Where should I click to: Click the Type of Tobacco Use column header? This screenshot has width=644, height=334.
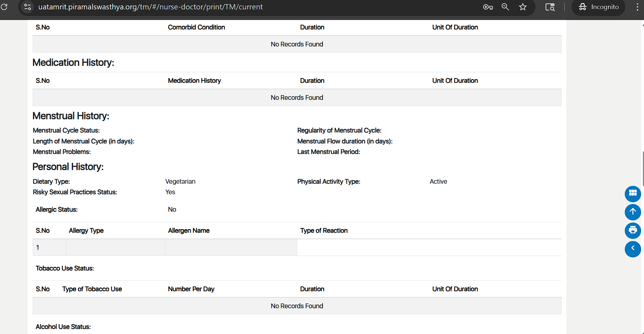[x=92, y=289]
